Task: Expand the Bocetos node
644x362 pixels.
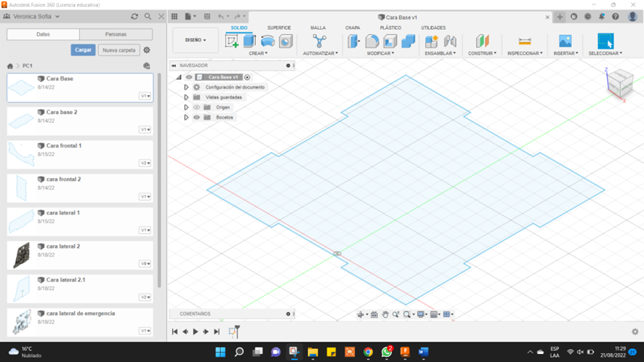Action: (186, 118)
